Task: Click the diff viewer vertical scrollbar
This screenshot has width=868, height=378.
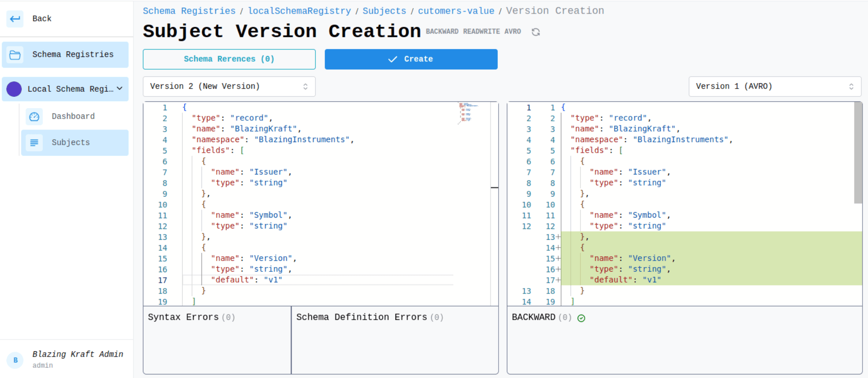Action: point(858,152)
